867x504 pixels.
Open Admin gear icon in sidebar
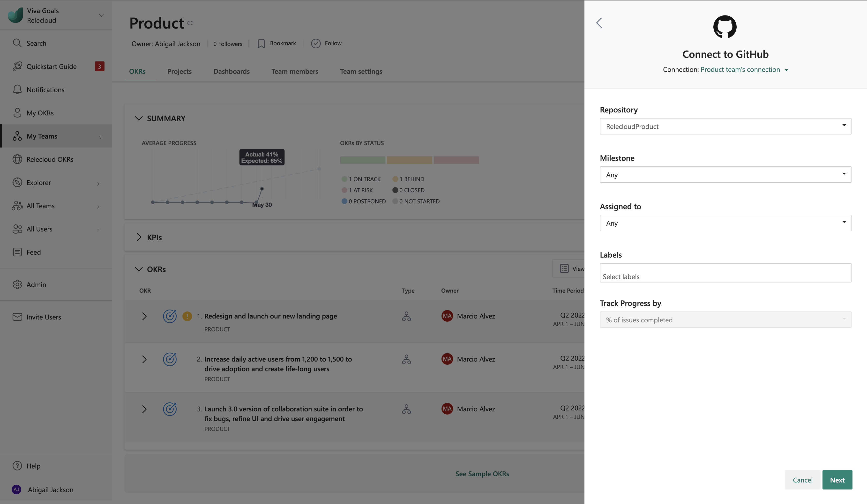click(x=17, y=284)
